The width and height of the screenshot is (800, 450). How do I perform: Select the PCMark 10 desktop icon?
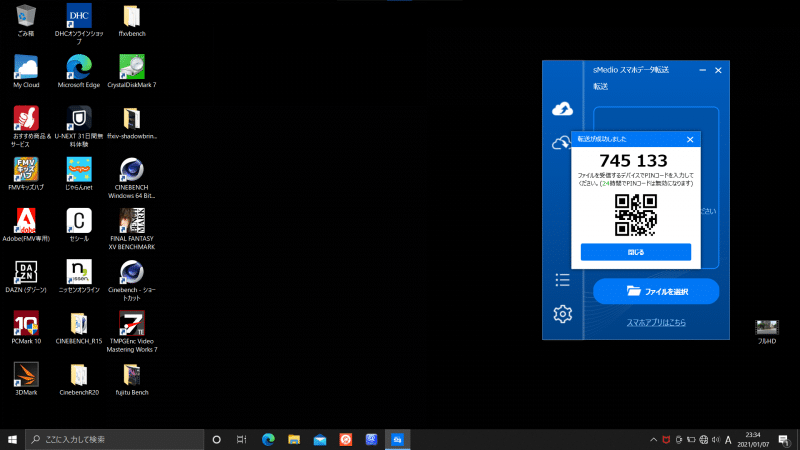point(26,328)
